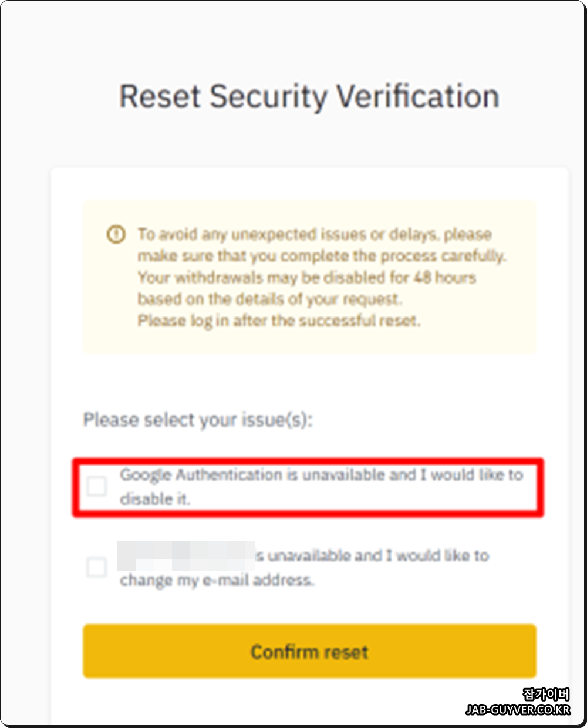
Task: Click the yellow Confirm reset bar
Action: coord(309,652)
